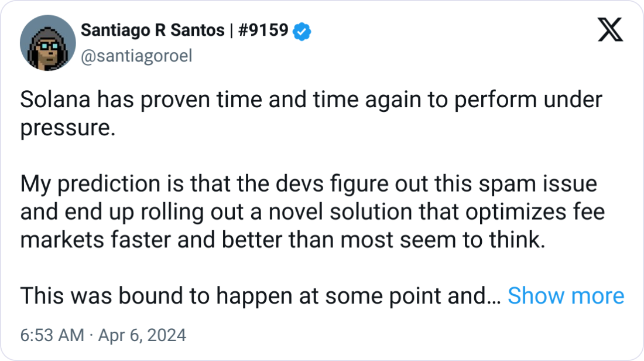Expand the tweet with Show more
The image size is (644, 361).
566,295
